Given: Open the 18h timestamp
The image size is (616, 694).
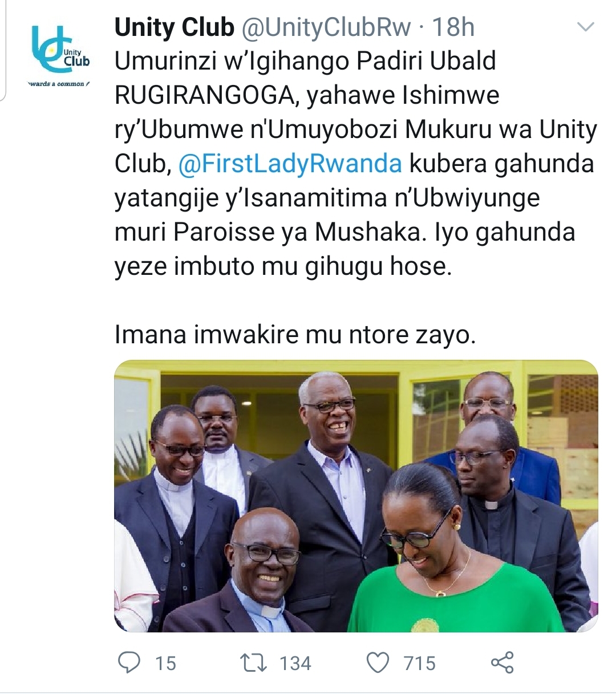Looking at the screenshot, I should coord(453,27).
